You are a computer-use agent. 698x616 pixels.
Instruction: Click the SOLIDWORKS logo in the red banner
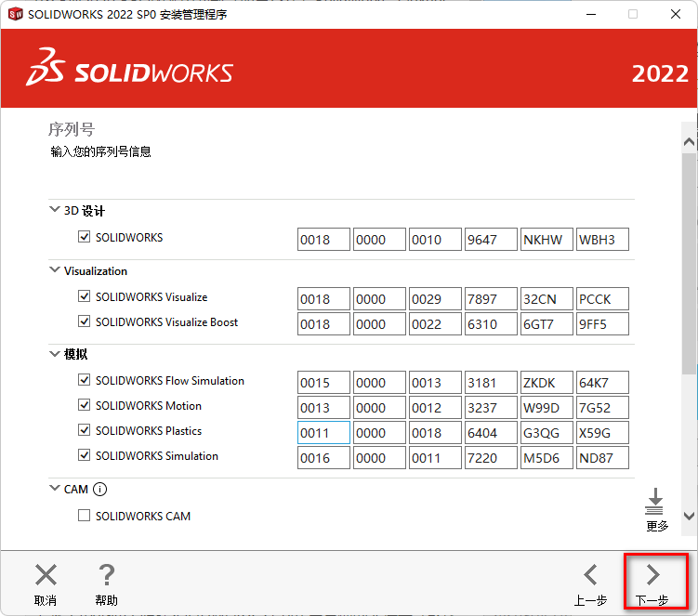coord(129,73)
